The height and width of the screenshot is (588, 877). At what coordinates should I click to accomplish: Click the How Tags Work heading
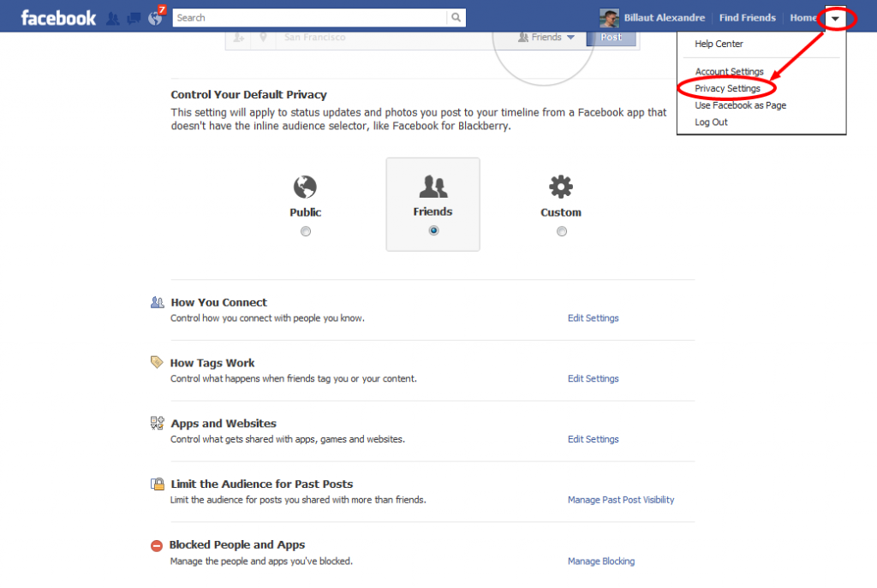(212, 363)
